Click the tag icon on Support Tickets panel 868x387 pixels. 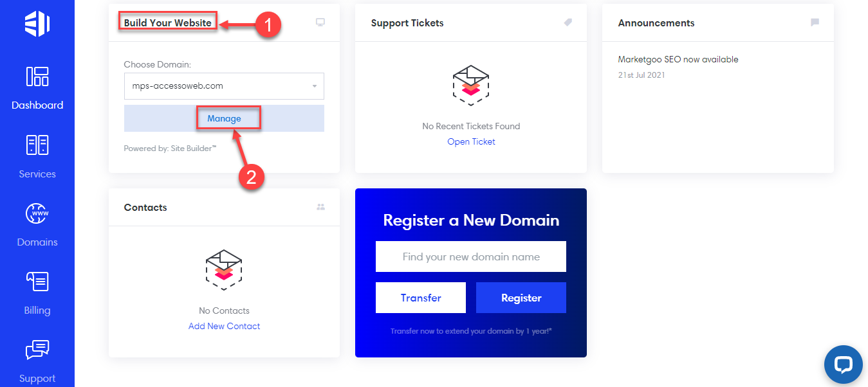568,21
